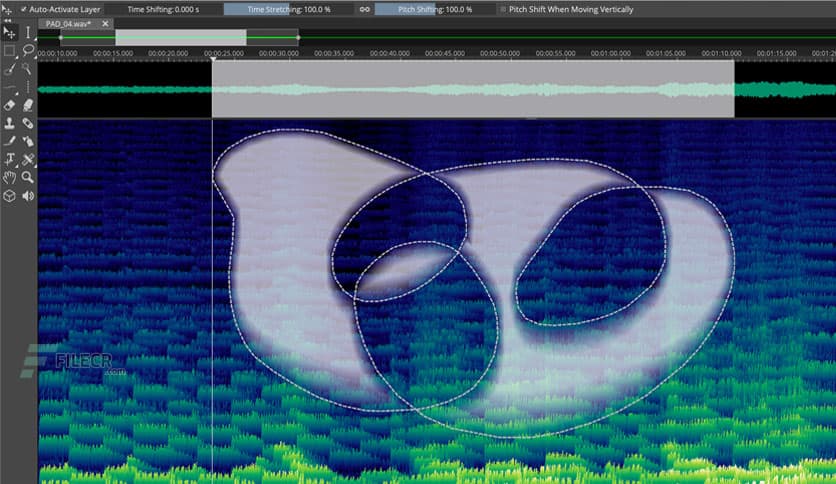This screenshot has width=836, height=484.
Task: Select the Noise Eraser tool
Action: pos(28,105)
